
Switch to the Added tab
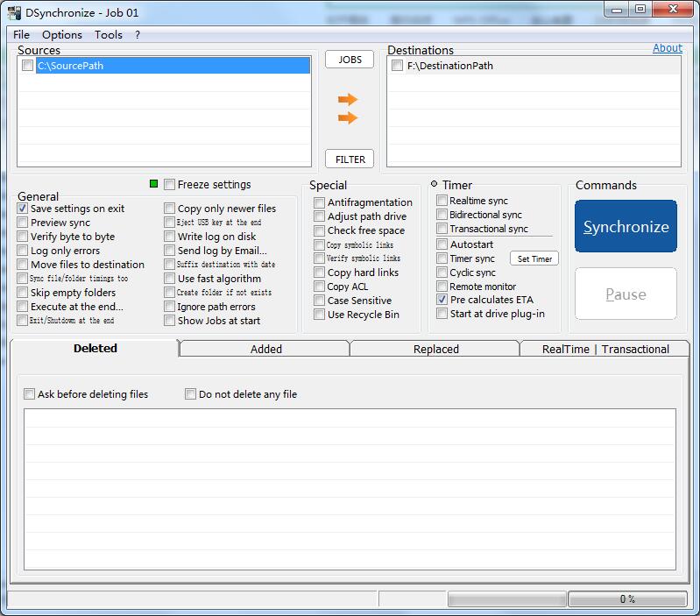[265, 349]
